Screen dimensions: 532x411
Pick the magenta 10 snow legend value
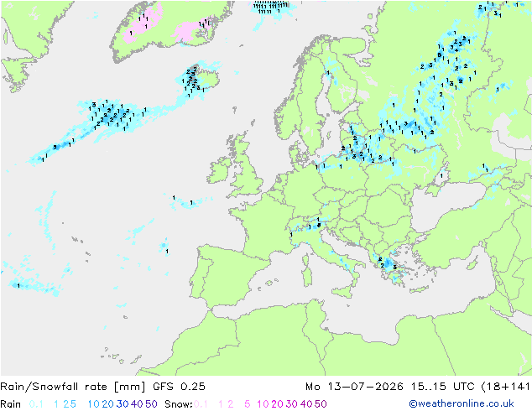coord(263,404)
